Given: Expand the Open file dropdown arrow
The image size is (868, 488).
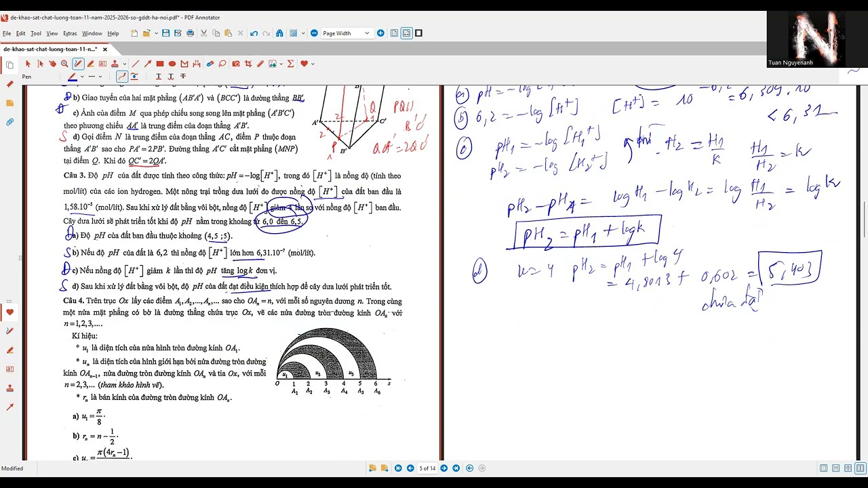Looking at the screenshot, I should coord(156,33).
